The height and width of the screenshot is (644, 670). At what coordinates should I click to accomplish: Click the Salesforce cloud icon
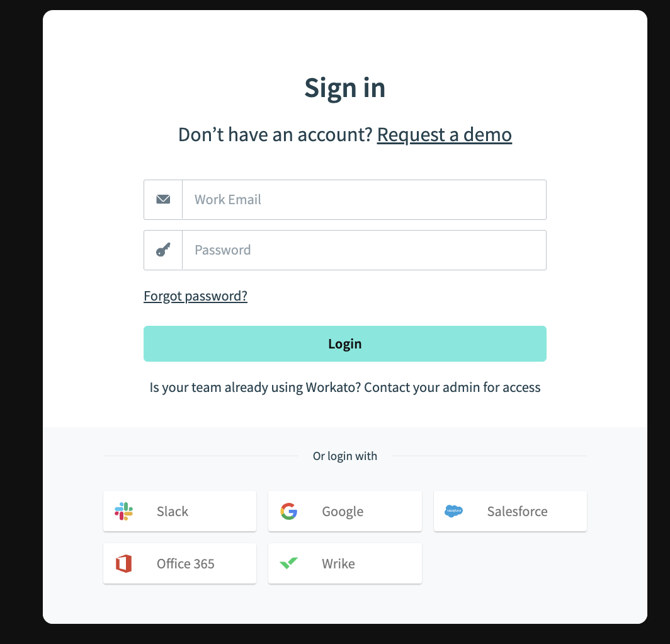point(455,511)
